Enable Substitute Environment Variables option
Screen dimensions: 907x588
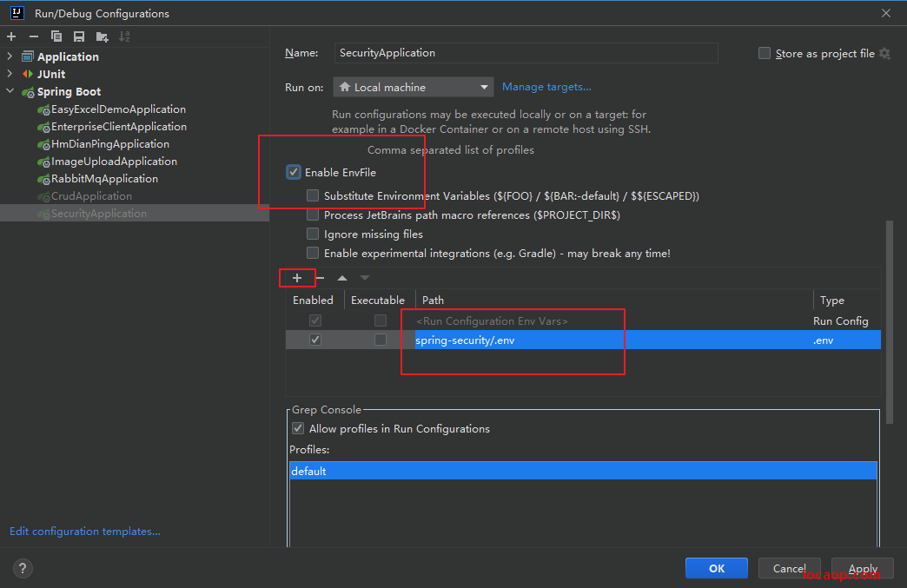(313, 195)
